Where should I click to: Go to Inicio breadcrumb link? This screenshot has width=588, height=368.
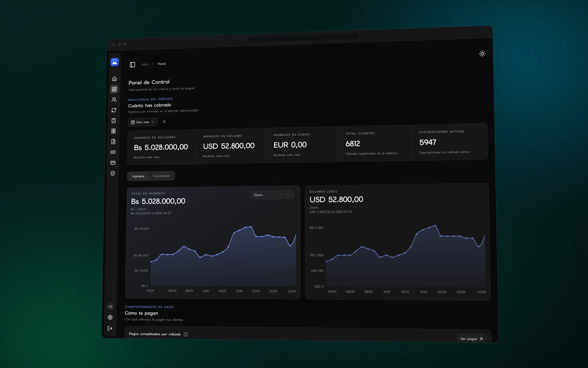pos(145,64)
